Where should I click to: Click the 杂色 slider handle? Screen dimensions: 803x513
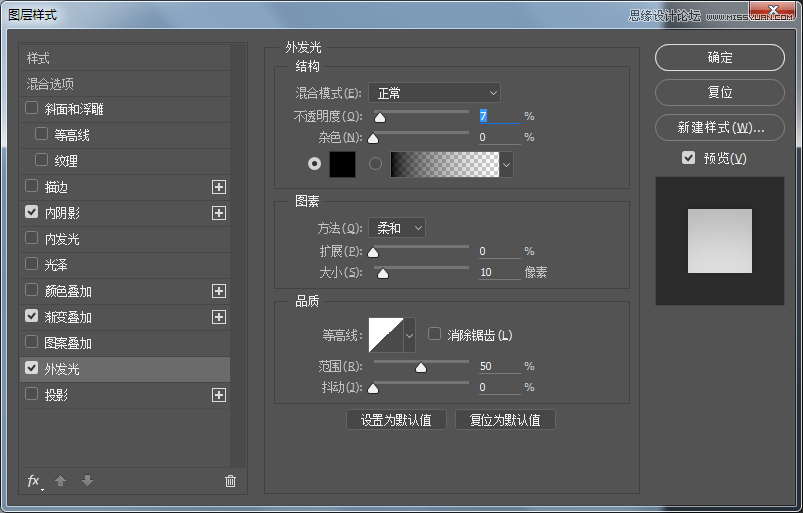click(373, 138)
